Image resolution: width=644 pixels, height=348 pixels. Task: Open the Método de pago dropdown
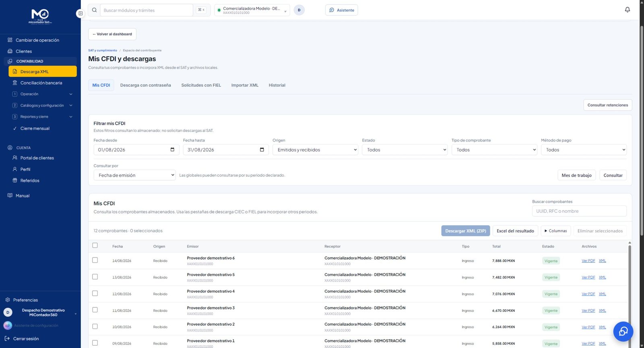[x=584, y=150]
